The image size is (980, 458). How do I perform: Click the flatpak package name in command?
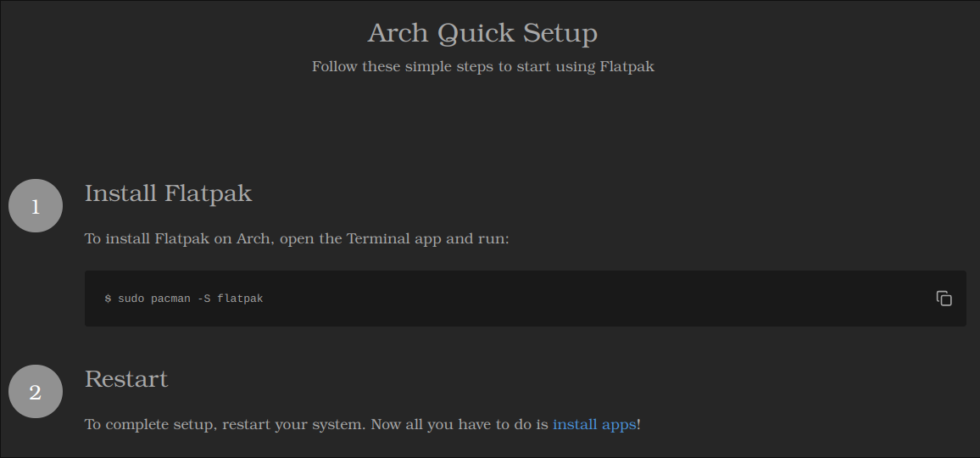point(240,299)
